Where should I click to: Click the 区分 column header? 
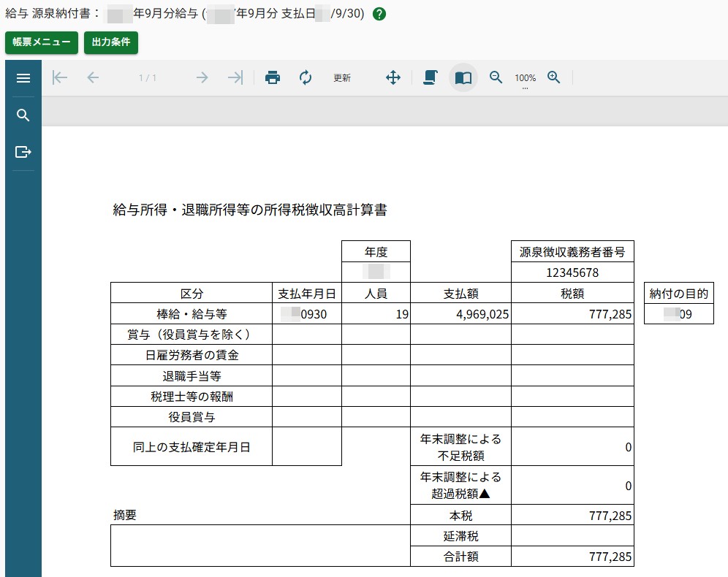[x=192, y=294]
